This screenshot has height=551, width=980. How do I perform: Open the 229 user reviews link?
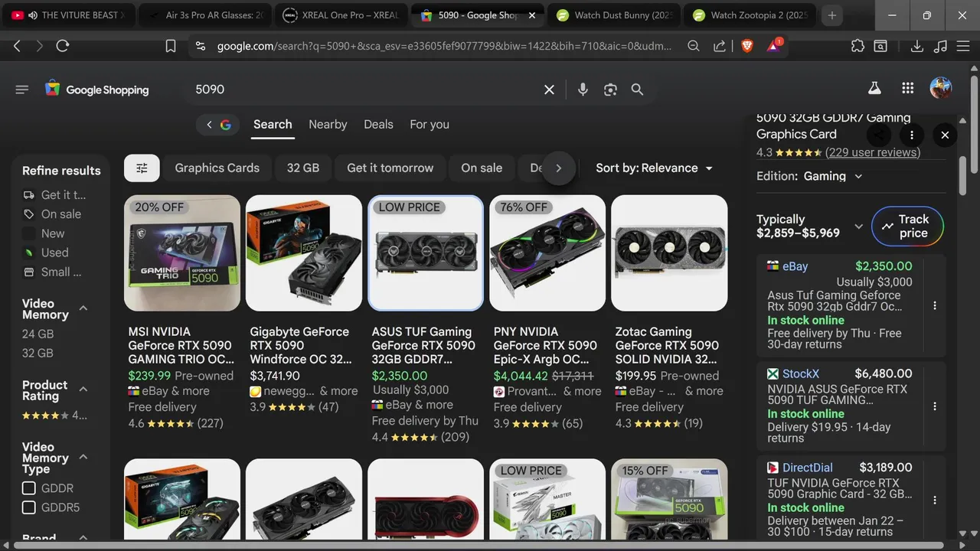pyautogui.click(x=873, y=152)
